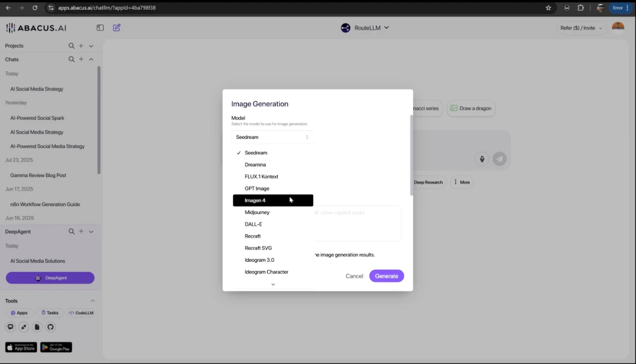Pick Recraft SVG from the list

(x=273, y=248)
